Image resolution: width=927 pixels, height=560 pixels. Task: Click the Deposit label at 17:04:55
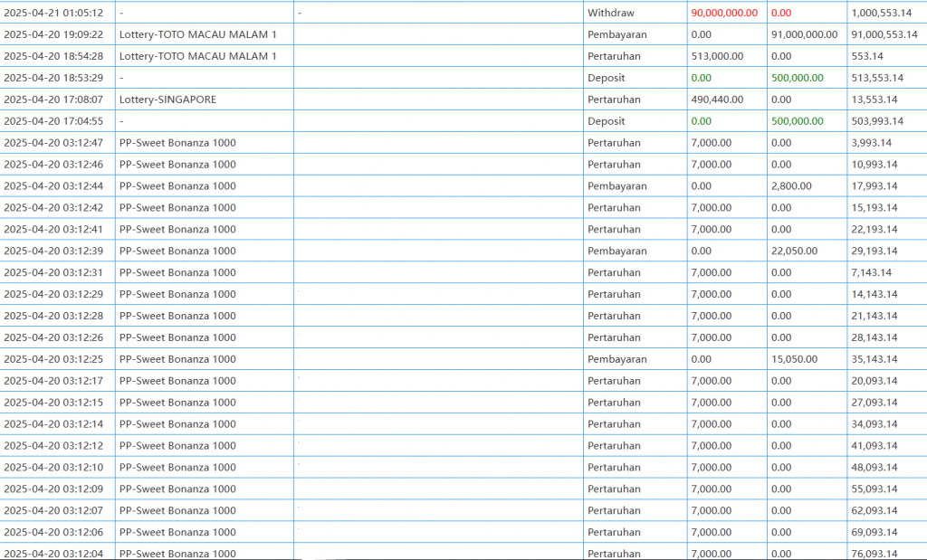(x=606, y=121)
